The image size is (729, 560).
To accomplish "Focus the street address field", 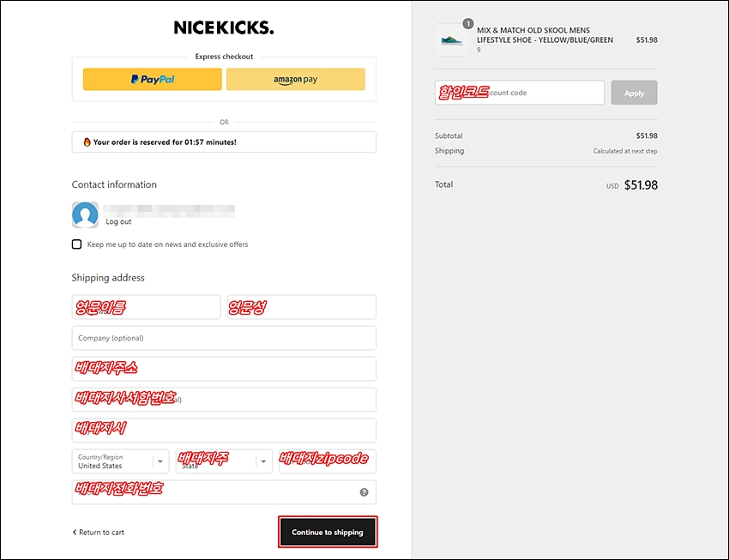I will (x=224, y=369).
